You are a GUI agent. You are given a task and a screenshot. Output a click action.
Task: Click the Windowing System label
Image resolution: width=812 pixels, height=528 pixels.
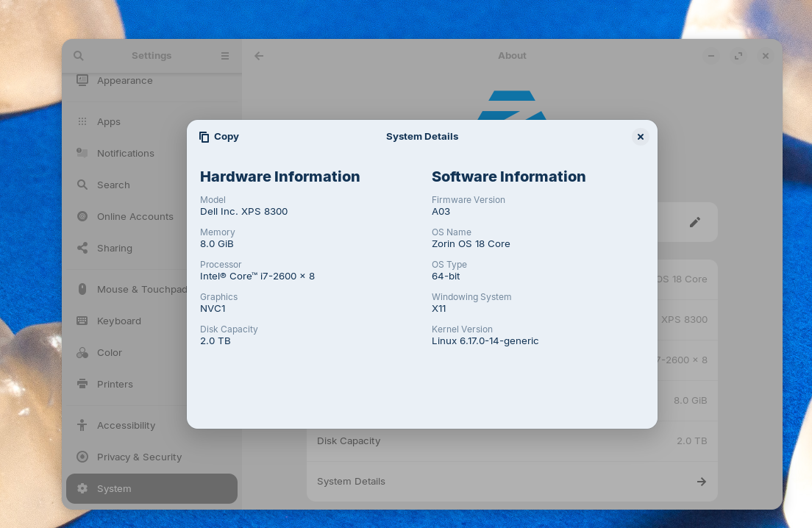(x=471, y=297)
